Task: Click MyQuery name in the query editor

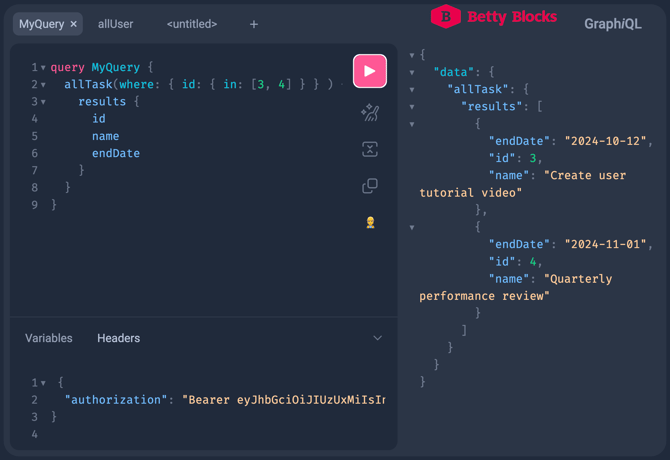Action: coord(116,67)
